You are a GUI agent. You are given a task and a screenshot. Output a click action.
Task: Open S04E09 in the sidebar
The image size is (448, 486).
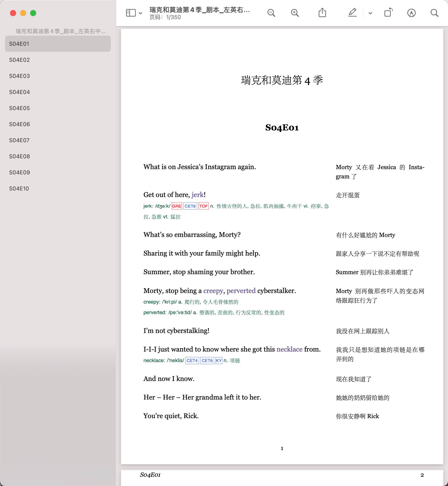[x=58, y=172]
